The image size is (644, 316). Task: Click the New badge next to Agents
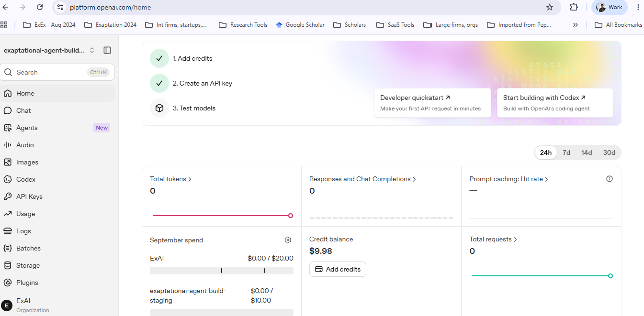click(x=102, y=128)
